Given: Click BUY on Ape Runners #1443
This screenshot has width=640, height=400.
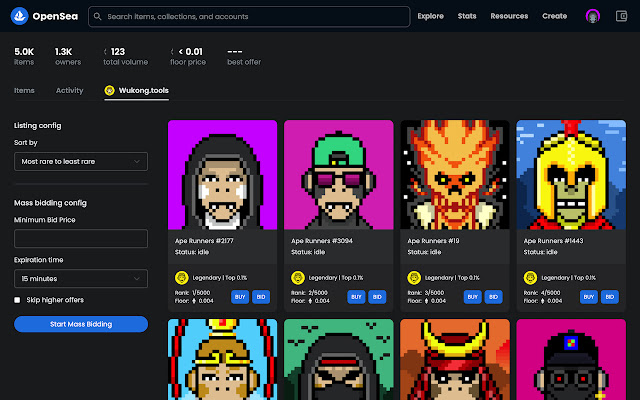Looking at the screenshot, I should point(589,297).
